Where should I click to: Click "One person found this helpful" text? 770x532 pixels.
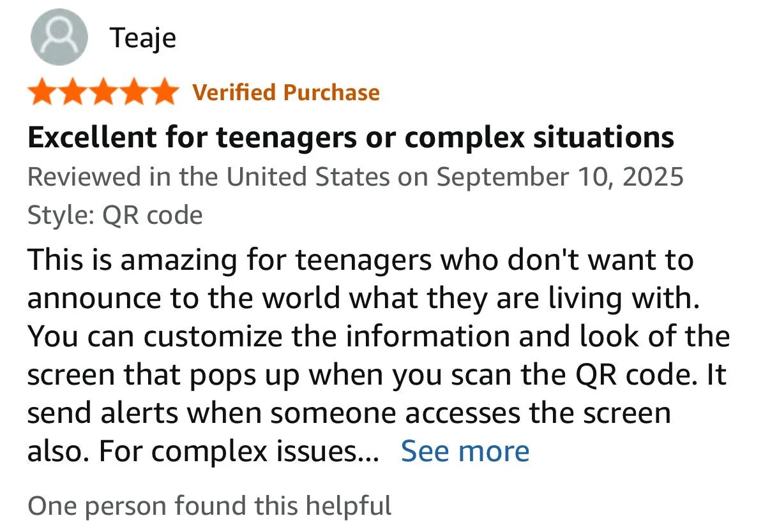[209, 506]
